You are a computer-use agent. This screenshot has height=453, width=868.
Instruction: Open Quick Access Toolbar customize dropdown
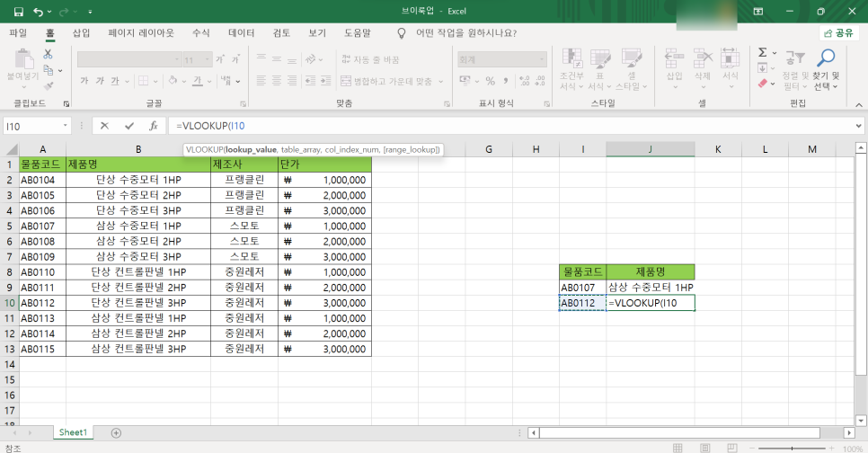(x=90, y=12)
